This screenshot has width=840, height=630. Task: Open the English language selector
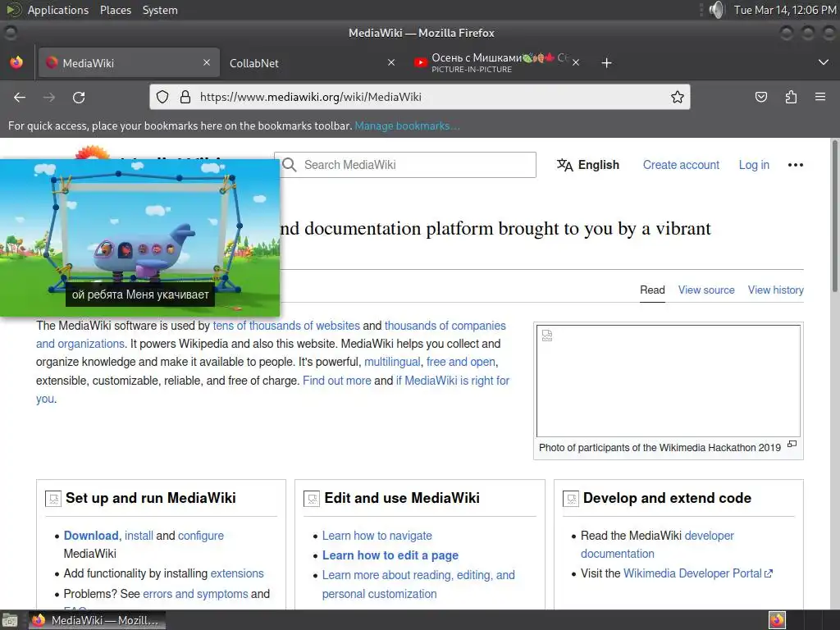click(587, 165)
